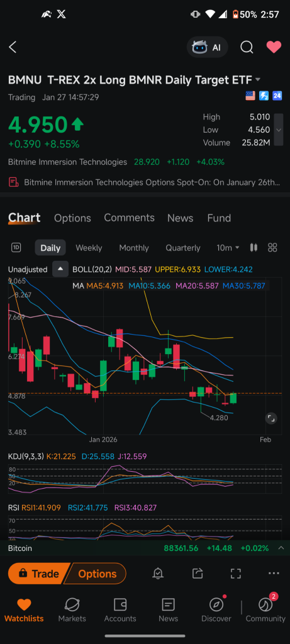290x644 pixels.
Task: Switch to the Options tab
Action: (72, 218)
